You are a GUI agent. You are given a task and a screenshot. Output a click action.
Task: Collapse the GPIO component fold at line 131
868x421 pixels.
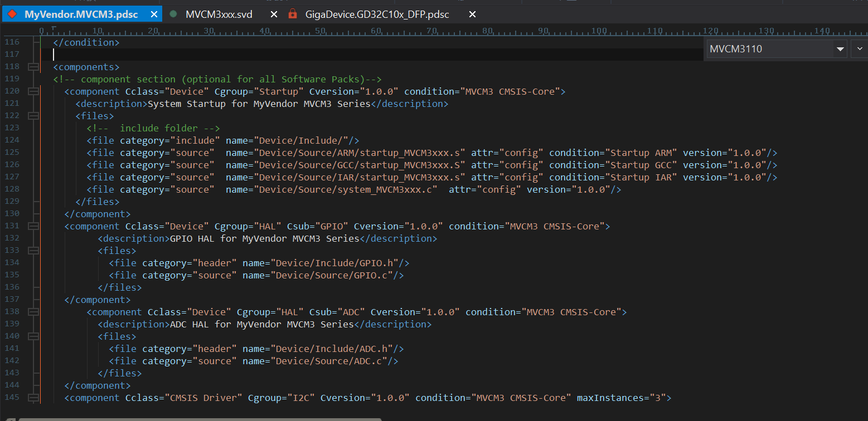coord(33,226)
